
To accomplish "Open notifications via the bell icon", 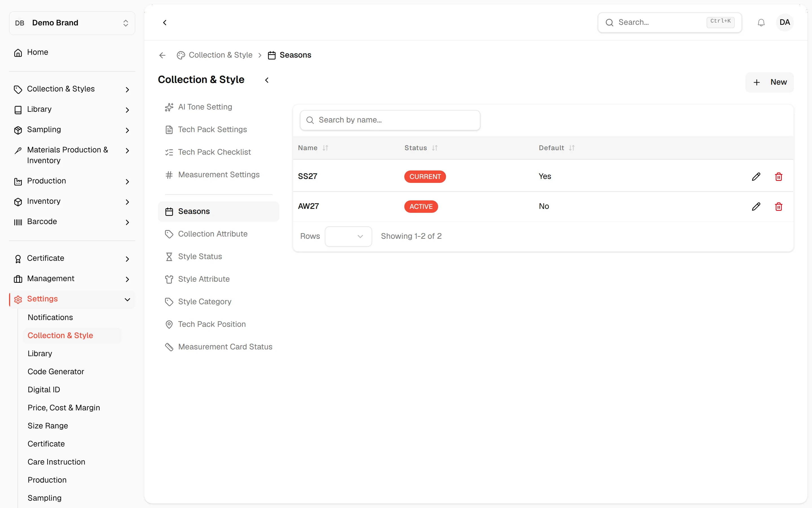I will tap(761, 23).
